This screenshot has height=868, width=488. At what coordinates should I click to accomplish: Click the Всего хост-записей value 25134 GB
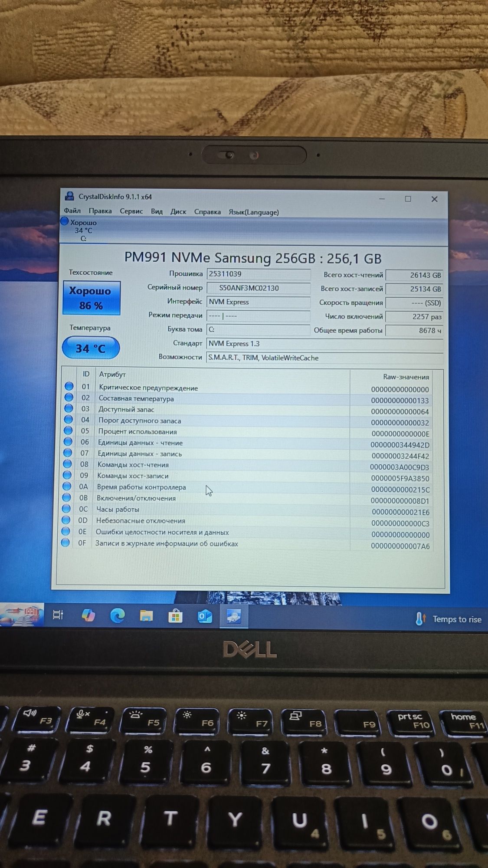pyautogui.click(x=414, y=289)
